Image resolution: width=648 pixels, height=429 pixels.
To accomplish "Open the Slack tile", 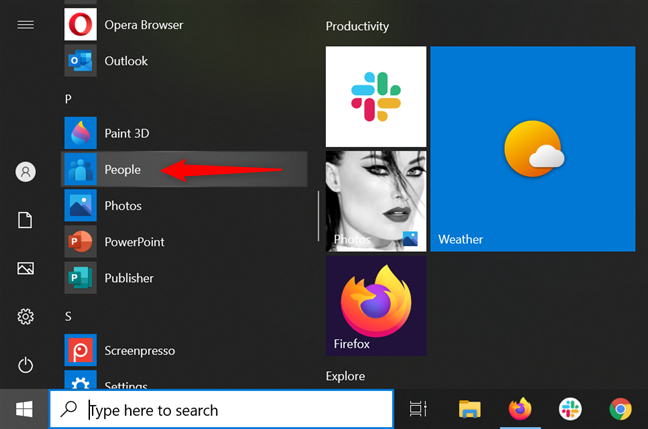I will 376,96.
